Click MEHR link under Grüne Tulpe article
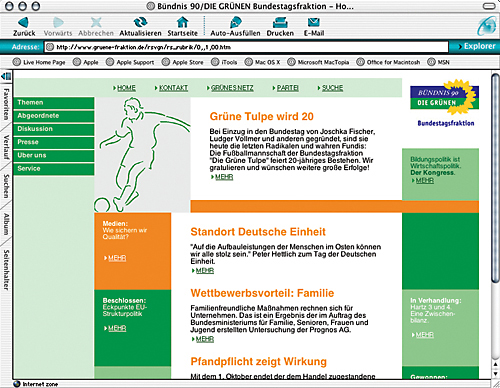 coord(224,177)
